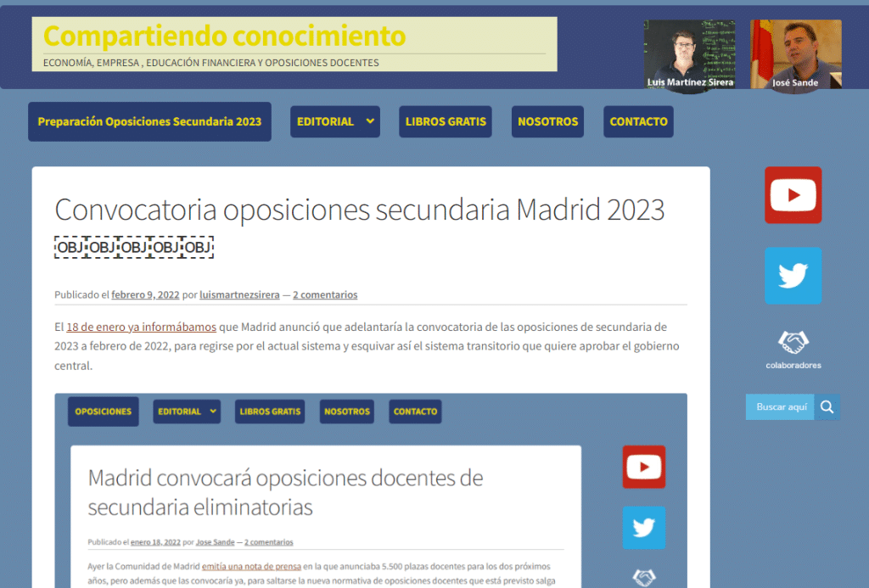The image size is (869, 588).
Task: Click the embedded screenshot's YouTube icon
Action: coord(643,467)
